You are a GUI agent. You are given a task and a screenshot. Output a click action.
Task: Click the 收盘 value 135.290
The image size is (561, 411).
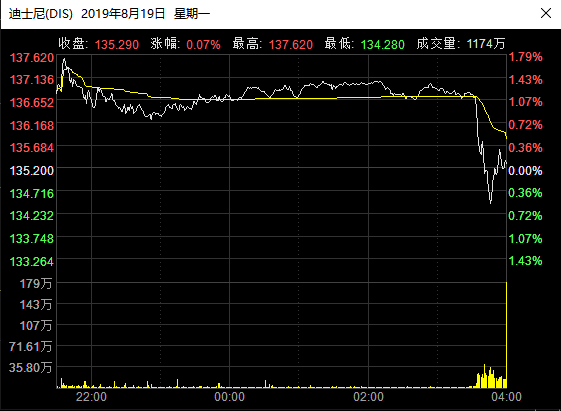[x=117, y=45]
